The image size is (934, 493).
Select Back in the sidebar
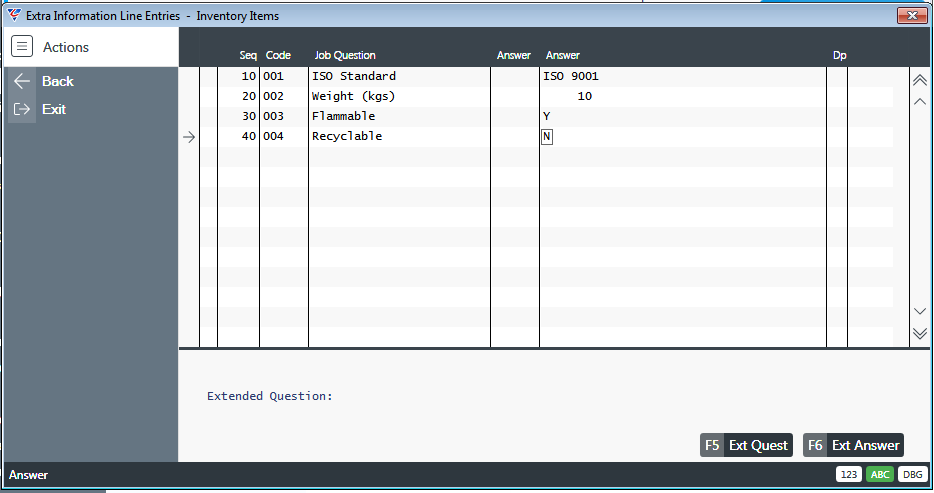tap(58, 81)
